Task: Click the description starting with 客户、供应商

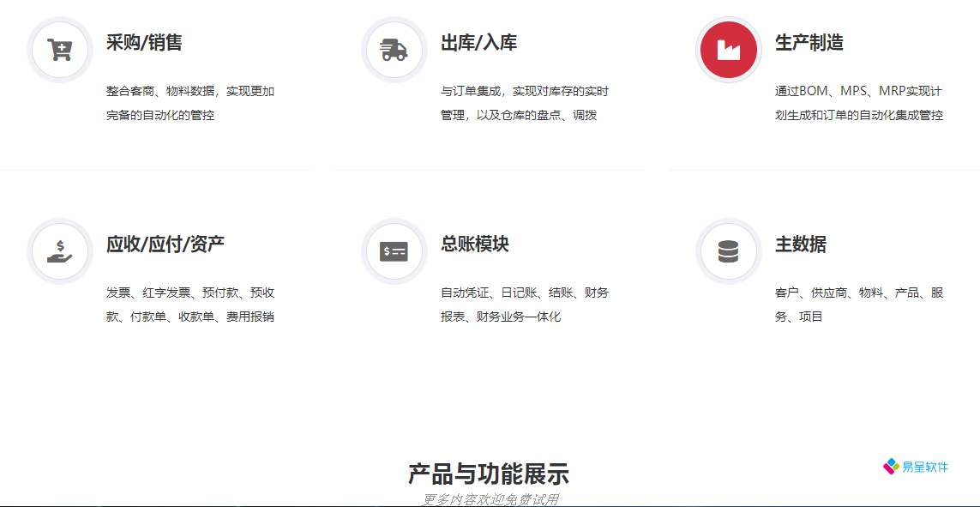Action: [859, 305]
